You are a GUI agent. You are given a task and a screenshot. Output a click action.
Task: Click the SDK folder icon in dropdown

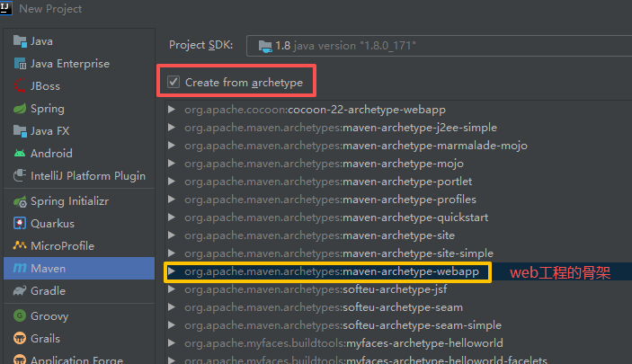tap(265, 46)
